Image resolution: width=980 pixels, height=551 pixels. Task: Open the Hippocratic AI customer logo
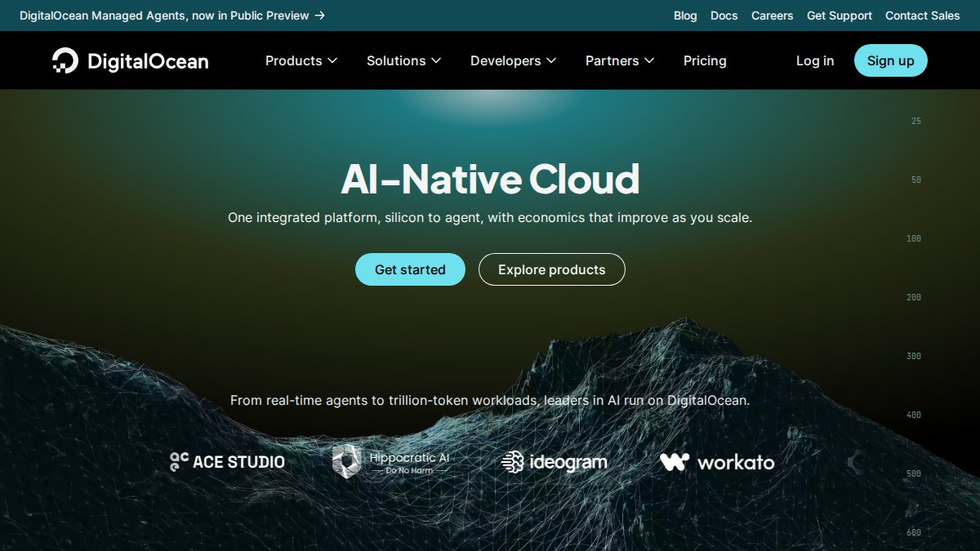tap(391, 462)
